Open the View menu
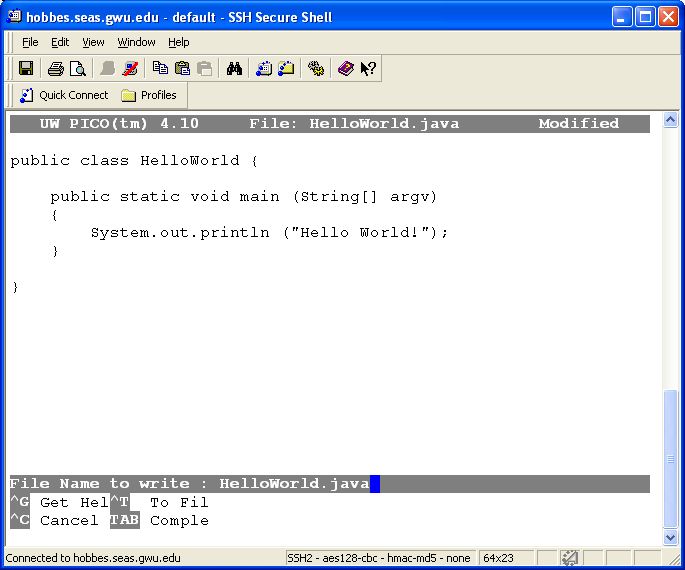Viewport: 685px width, 570px height. 93,42
